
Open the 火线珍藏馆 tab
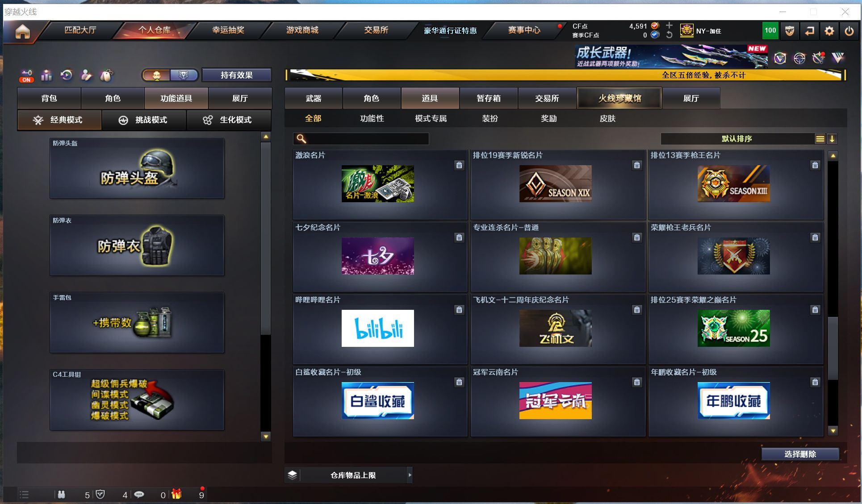(619, 98)
